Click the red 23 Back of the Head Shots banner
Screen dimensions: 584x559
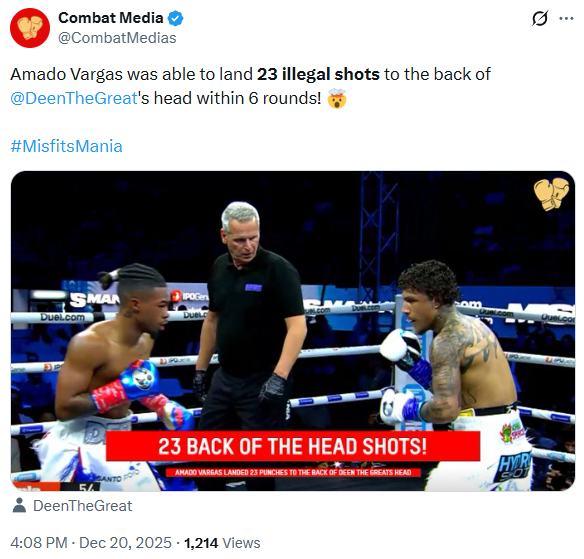[293, 446]
